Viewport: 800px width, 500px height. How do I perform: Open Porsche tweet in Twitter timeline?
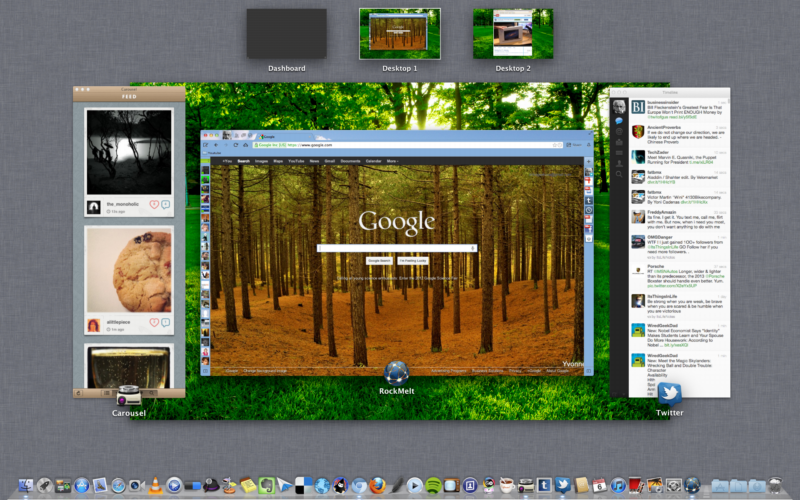(x=679, y=277)
